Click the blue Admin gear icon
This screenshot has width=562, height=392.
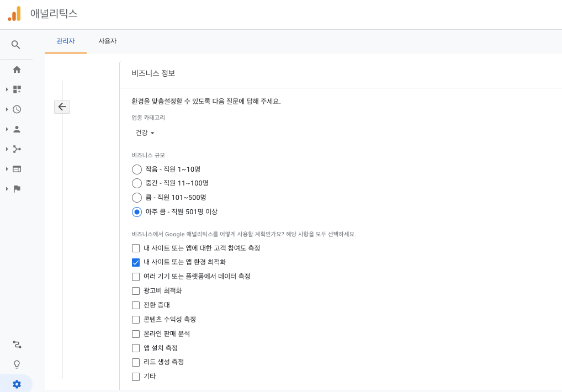[x=17, y=384]
